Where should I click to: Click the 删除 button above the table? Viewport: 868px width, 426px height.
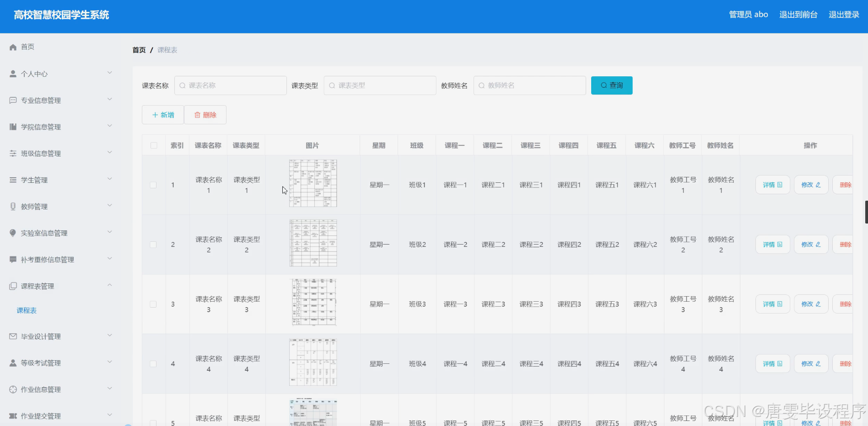(205, 115)
